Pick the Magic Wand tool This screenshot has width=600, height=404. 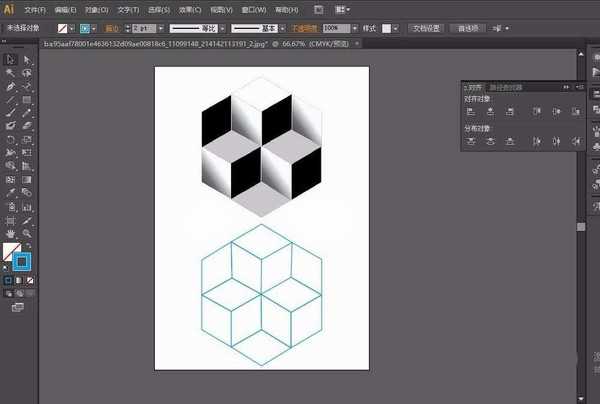tap(10, 73)
